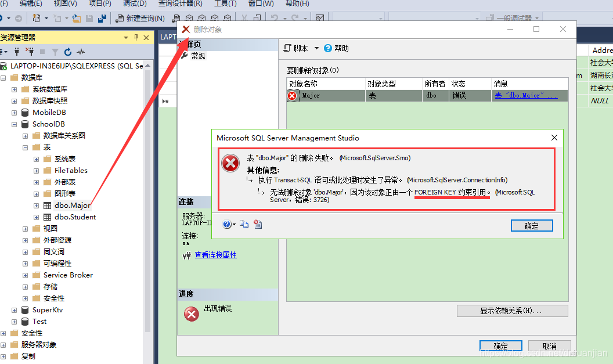Open 项目(P) menu
The image size is (613, 364).
(100, 3)
